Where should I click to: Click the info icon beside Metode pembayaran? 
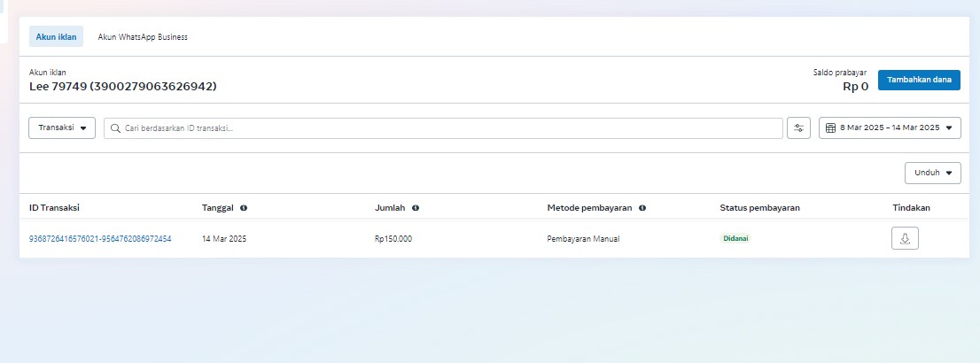coord(642,208)
